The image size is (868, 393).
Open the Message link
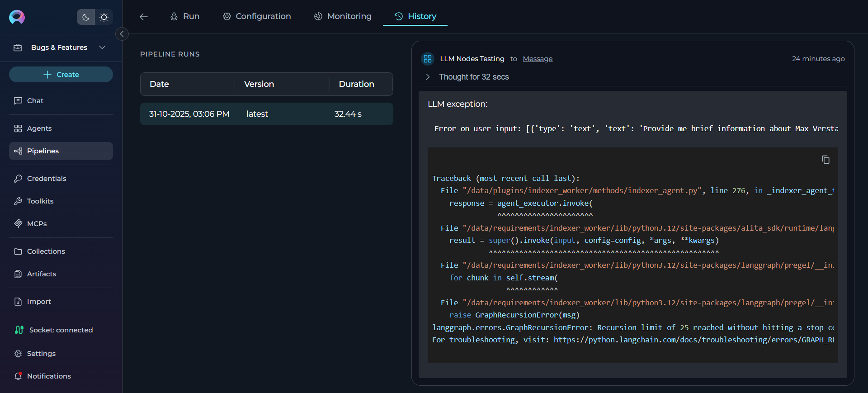tap(538, 59)
